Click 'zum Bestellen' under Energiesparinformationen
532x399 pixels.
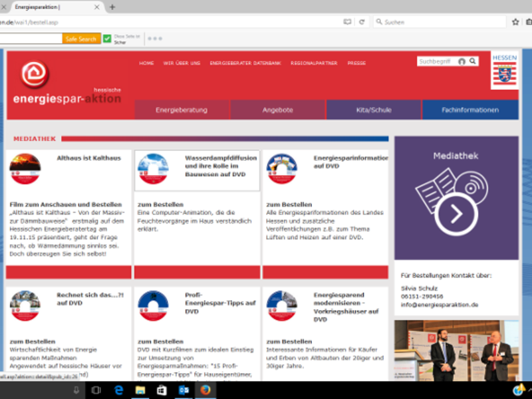coord(289,205)
